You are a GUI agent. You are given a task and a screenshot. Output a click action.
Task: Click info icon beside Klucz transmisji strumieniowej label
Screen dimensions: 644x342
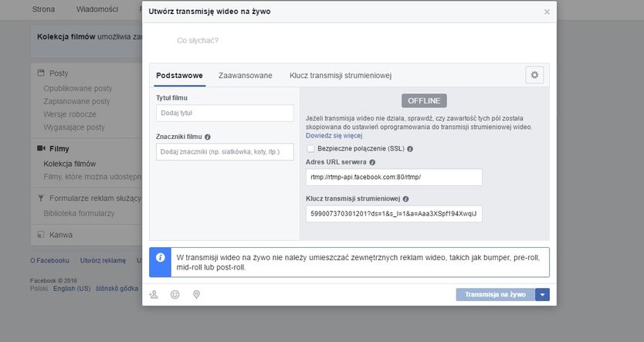(x=406, y=198)
